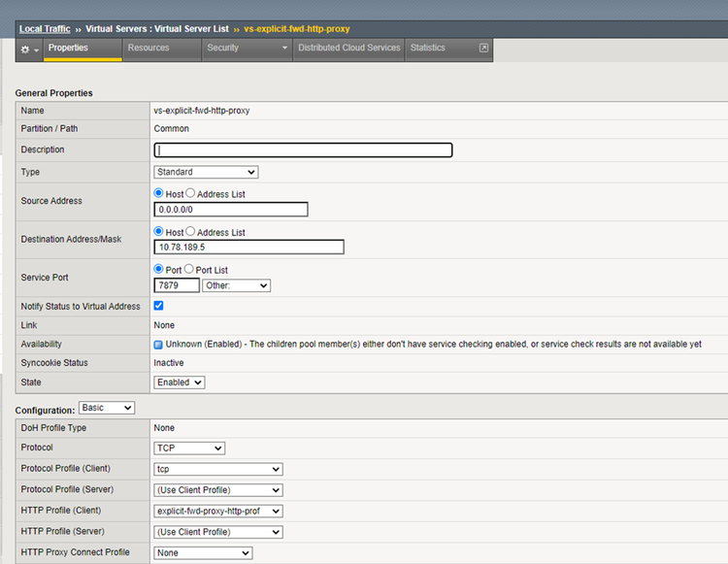Uncheck Notify Status to Virtual Address

[x=159, y=306]
